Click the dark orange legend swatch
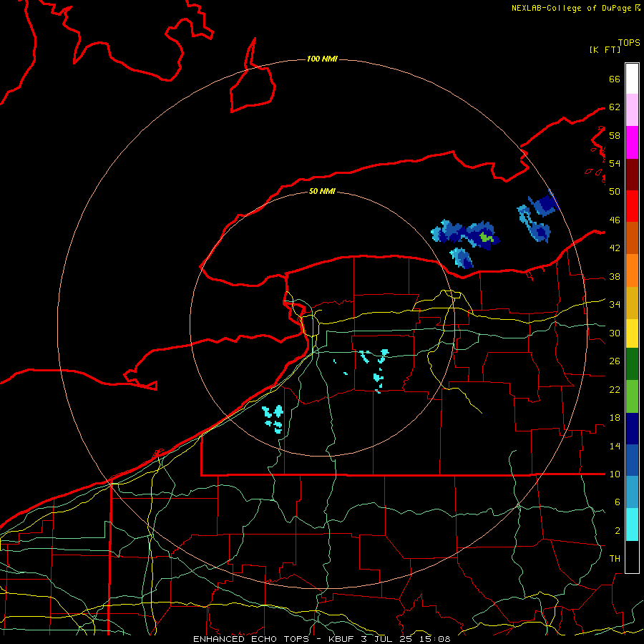Screen dimensions: 644x644 click(x=632, y=238)
